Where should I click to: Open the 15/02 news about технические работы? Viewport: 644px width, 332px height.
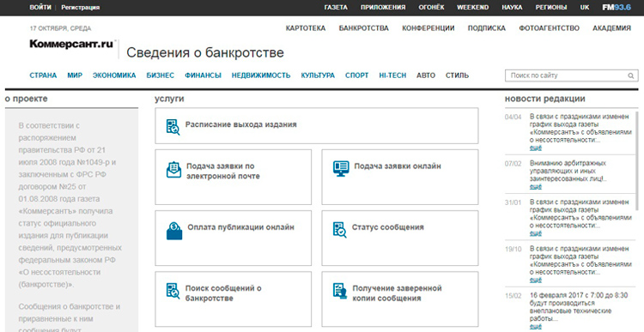coord(579,307)
